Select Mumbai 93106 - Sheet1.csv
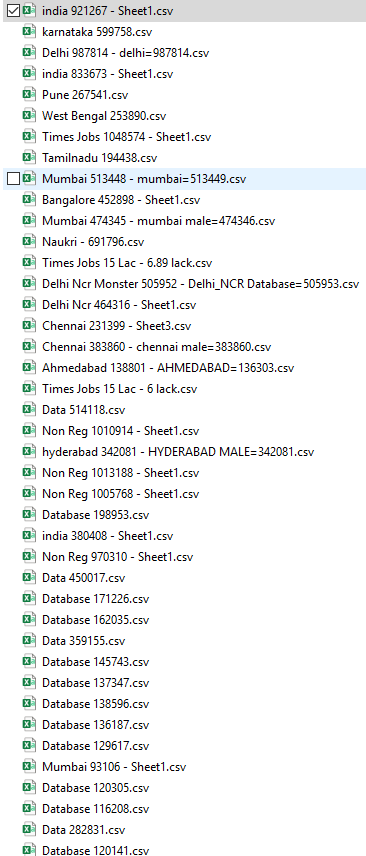This screenshot has width=366, height=856. 114,767
